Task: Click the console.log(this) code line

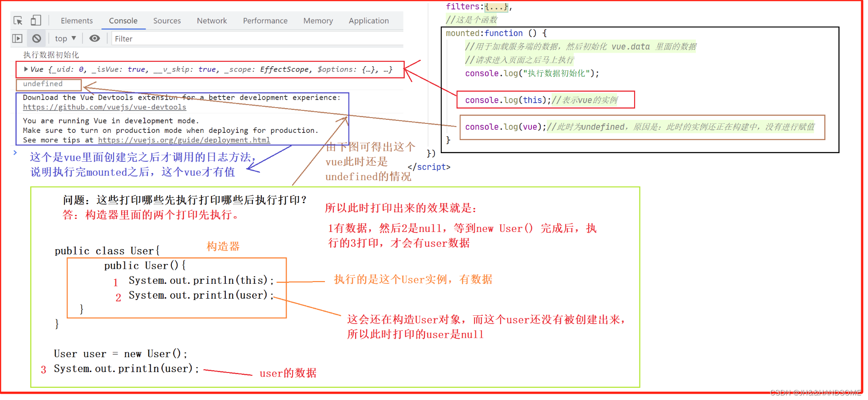Action: click(x=508, y=100)
